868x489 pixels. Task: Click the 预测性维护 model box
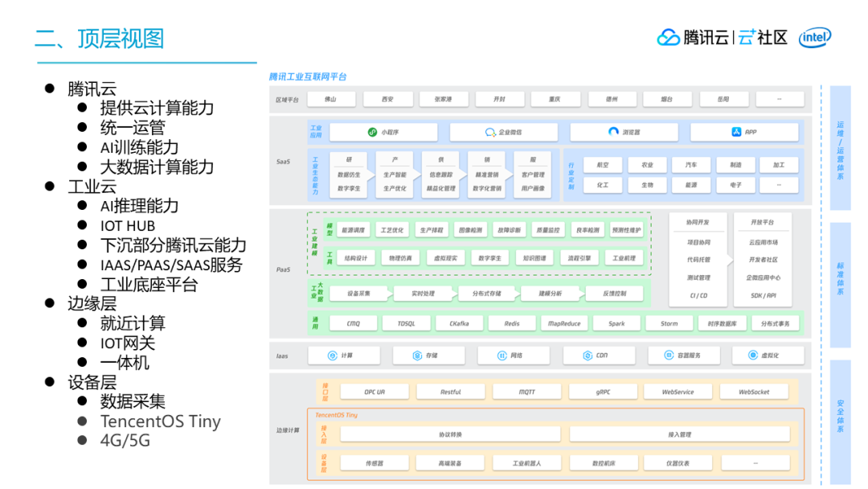pos(627,230)
